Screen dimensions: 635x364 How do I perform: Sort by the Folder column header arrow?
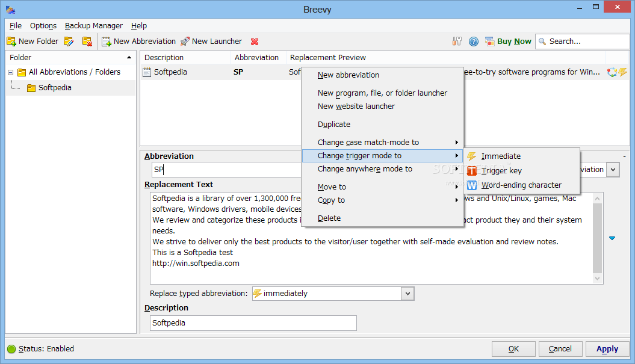[x=129, y=58]
